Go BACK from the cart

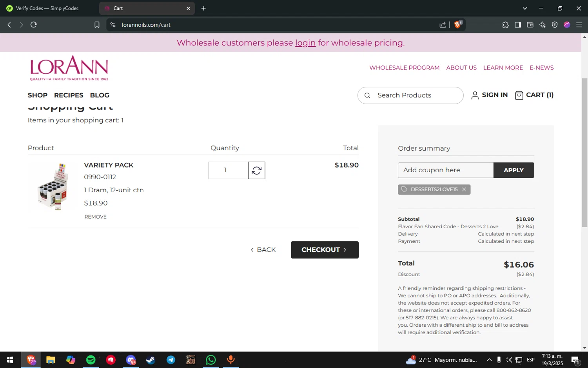pyautogui.click(x=263, y=250)
